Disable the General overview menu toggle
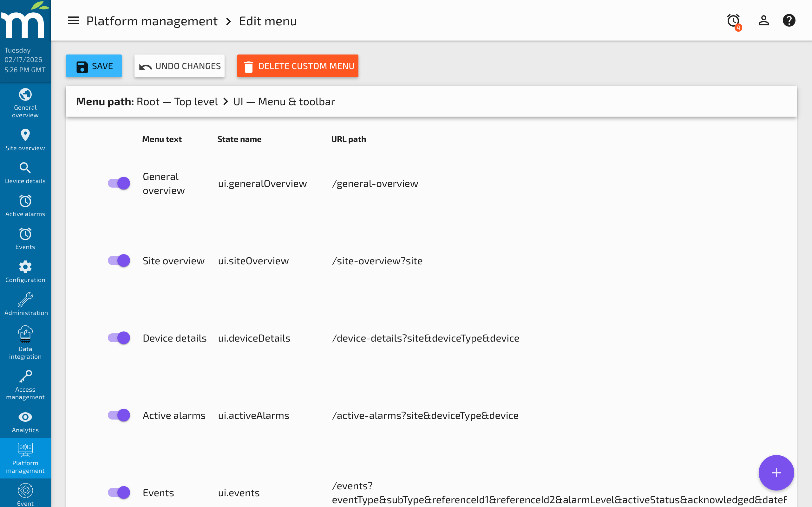This screenshot has height=507, width=812. [119, 183]
